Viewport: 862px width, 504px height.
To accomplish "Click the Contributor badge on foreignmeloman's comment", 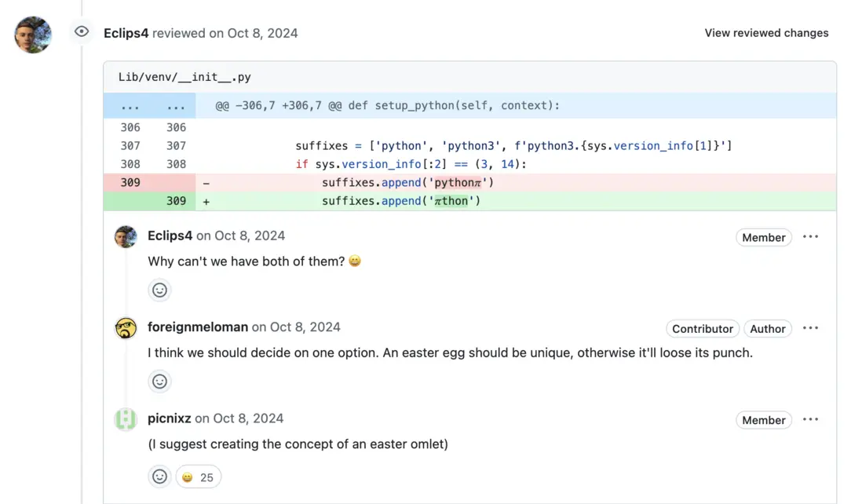I will (x=702, y=329).
